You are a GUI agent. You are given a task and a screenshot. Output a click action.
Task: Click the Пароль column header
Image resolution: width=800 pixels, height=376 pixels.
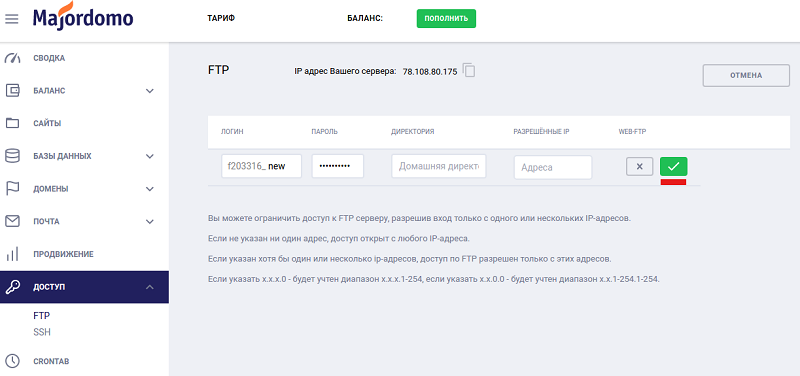pos(324,132)
